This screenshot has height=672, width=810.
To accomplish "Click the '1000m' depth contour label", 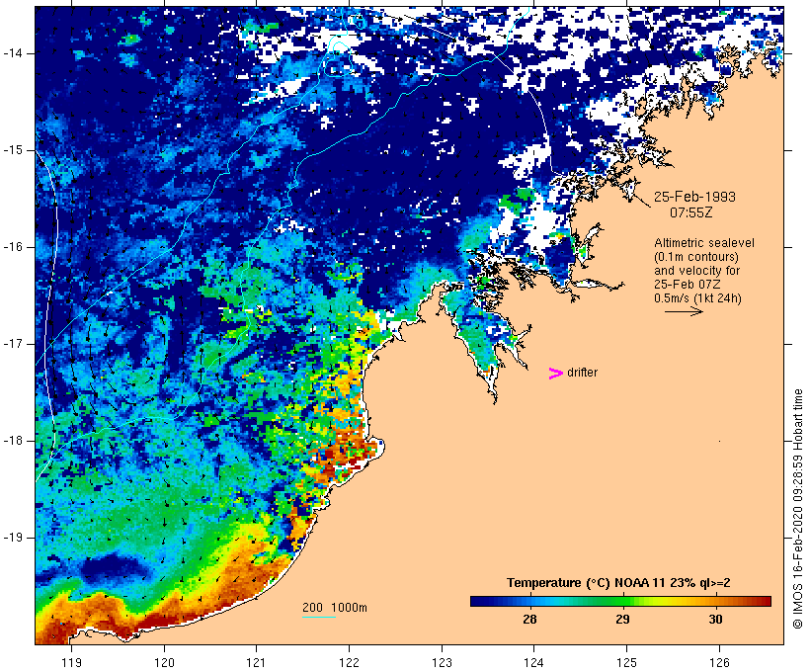I will 349,608.
